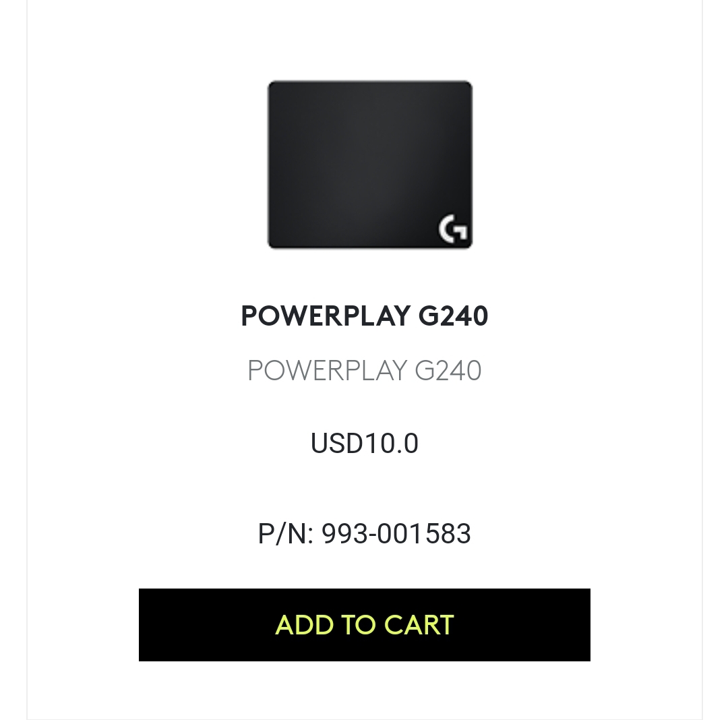Click the word ADD on the black button
The height and width of the screenshot is (720, 728).
(305, 625)
